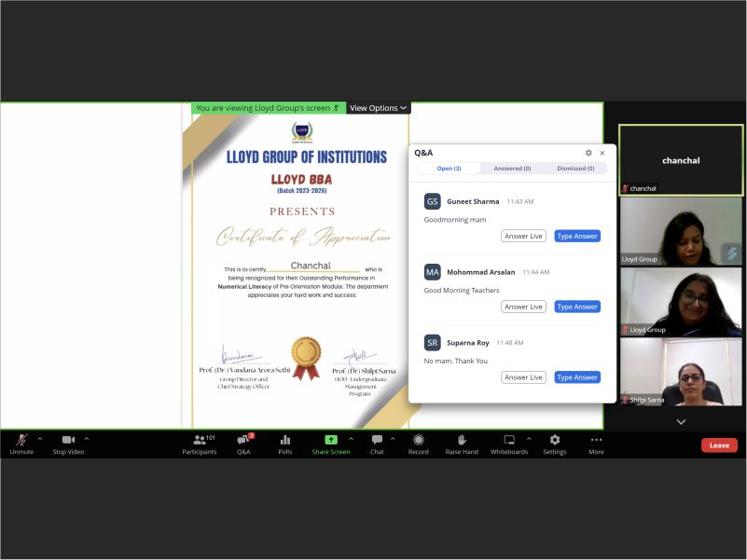Type Answer for Mohommad Arsalan's question
This screenshot has width=747, height=560.
point(577,307)
